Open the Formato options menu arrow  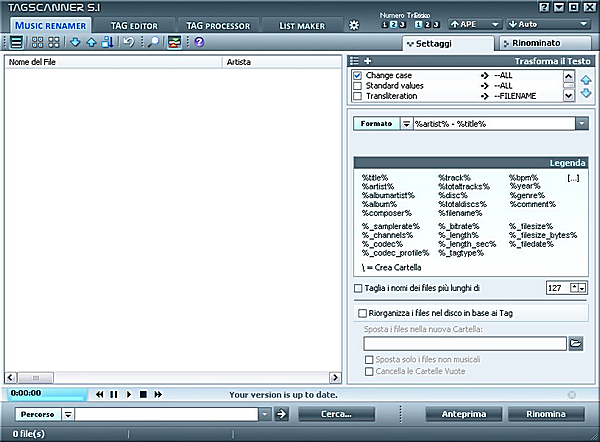point(406,124)
